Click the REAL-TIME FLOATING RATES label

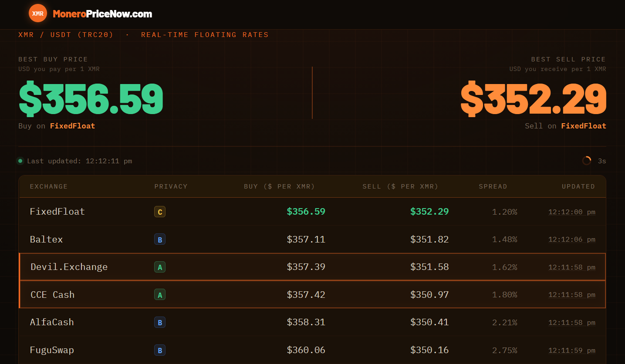coord(205,35)
